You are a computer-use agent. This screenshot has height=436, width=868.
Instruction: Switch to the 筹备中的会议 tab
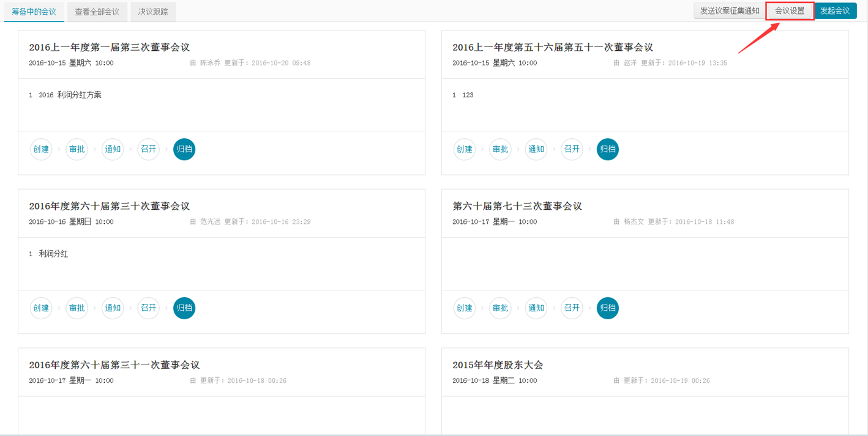34,12
